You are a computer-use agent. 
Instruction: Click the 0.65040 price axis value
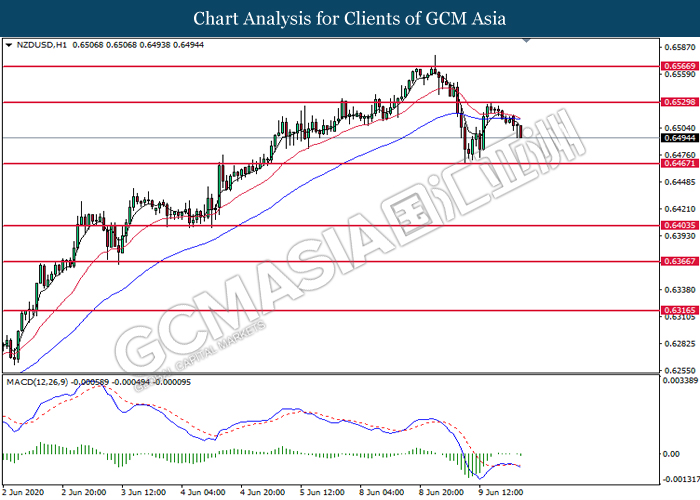tap(680, 129)
